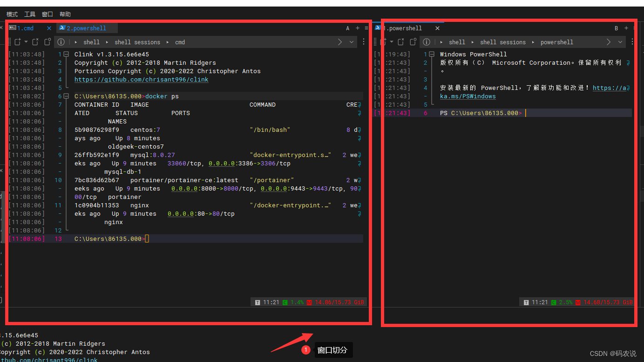Screen dimensions: 644x362
Task: Close the 1.powershell tab in right pane
Action: point(437,28)
